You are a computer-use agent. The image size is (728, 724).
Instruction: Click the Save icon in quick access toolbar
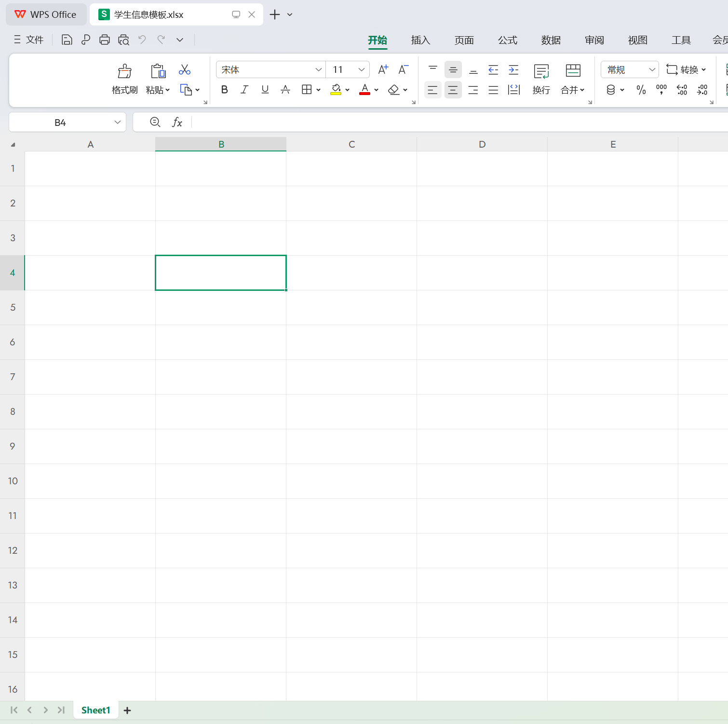pyautogui.click(x=67, y=40)
